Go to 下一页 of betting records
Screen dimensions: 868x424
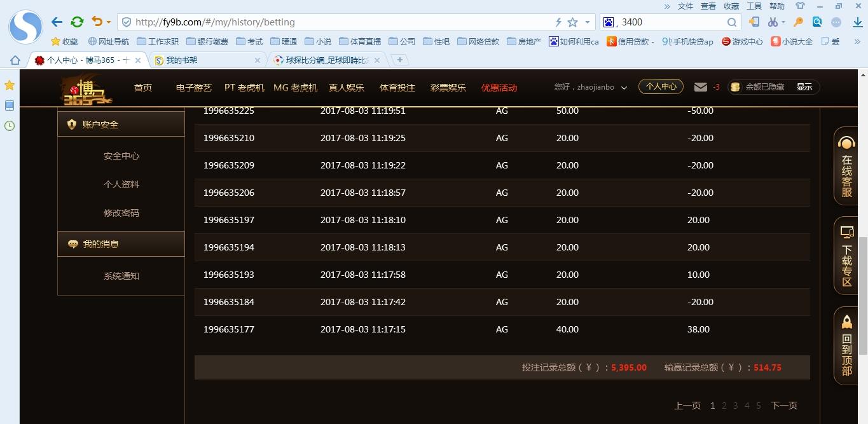click(x=783, y=406)
